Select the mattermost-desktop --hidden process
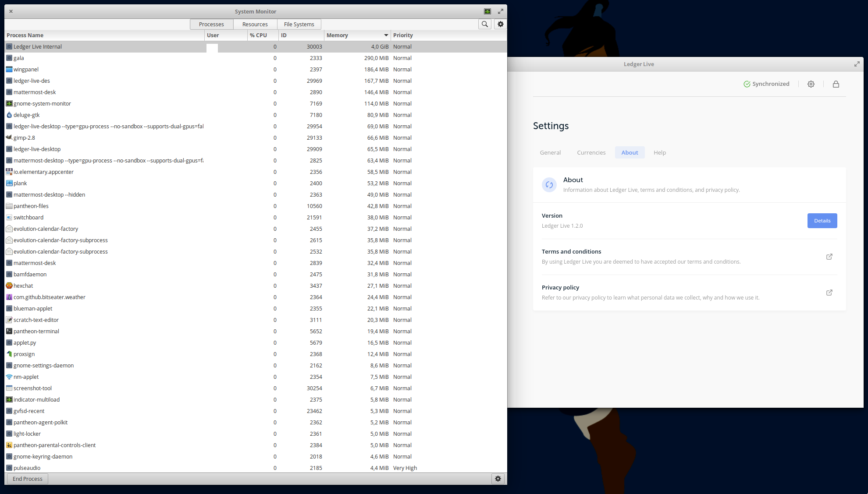Viewport: 868px width, 494px height. 256,194
